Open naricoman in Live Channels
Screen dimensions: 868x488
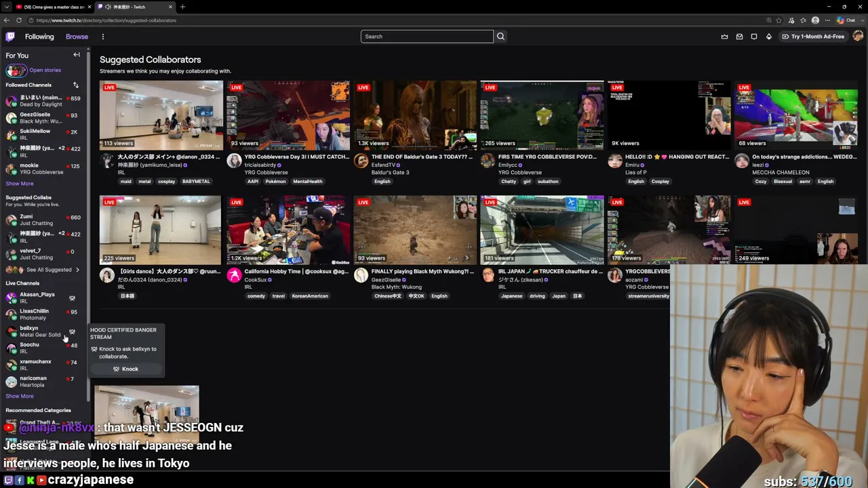click(43, 382)
